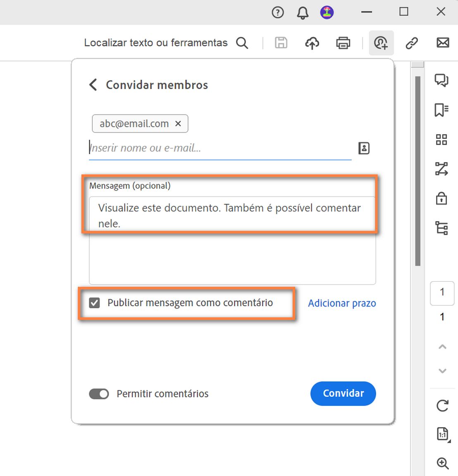This screenshot has width=458, height=476.
Task: Open the Organize pages tool
Action: coord(441,169)
